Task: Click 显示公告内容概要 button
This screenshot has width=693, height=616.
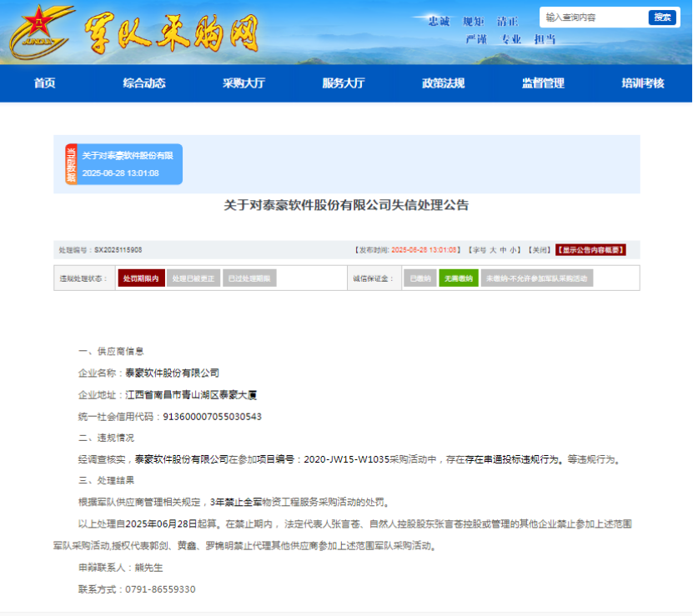Action: pos(590,250)
